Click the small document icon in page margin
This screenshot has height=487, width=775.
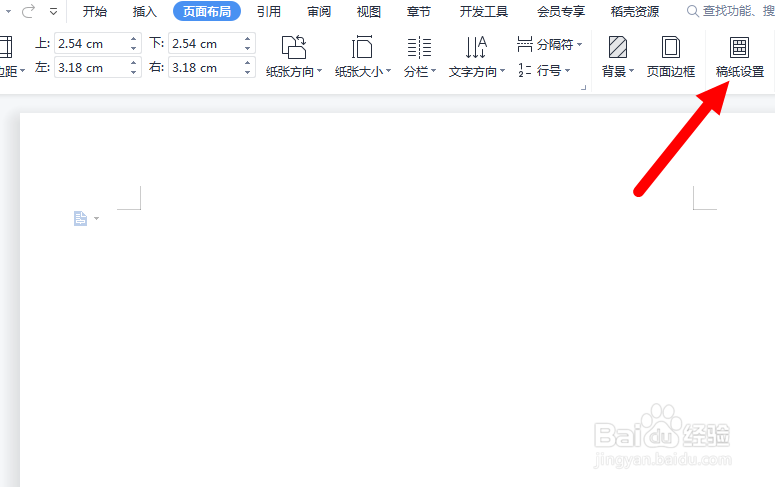point(80,218)
